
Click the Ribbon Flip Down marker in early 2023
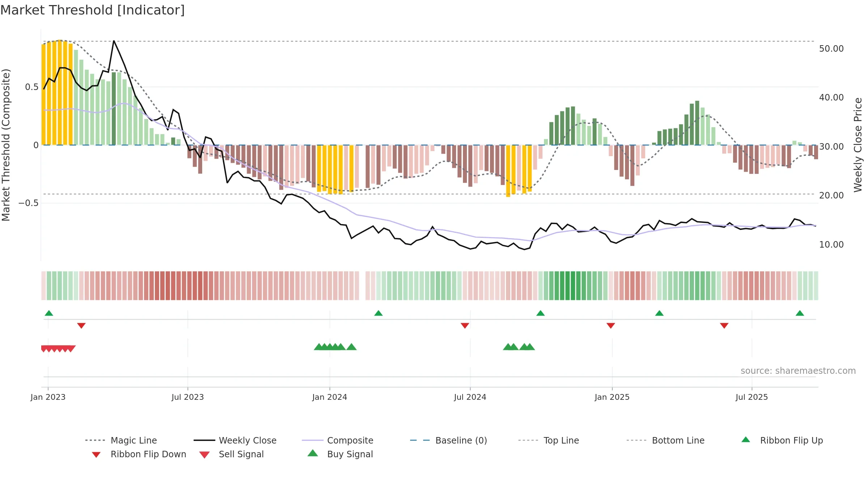click(81, 326)
